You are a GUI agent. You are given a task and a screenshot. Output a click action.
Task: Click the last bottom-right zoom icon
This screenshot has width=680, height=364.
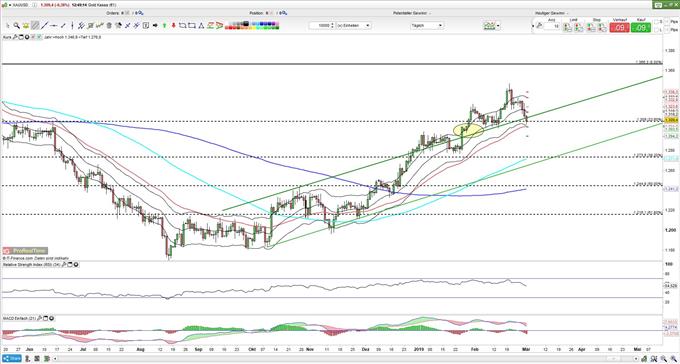pyautogui.click(x=674, y=359)
